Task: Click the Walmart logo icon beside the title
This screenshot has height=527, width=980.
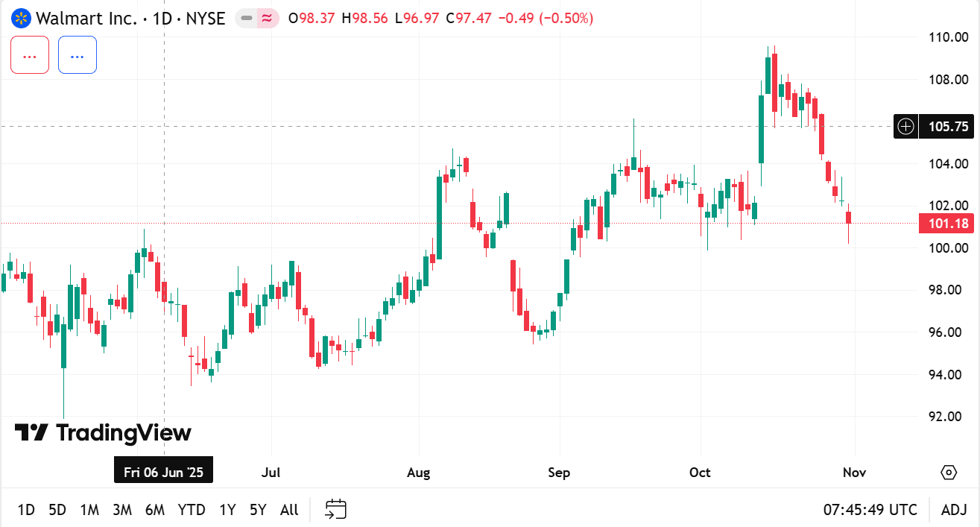Action: click(22, 19)
